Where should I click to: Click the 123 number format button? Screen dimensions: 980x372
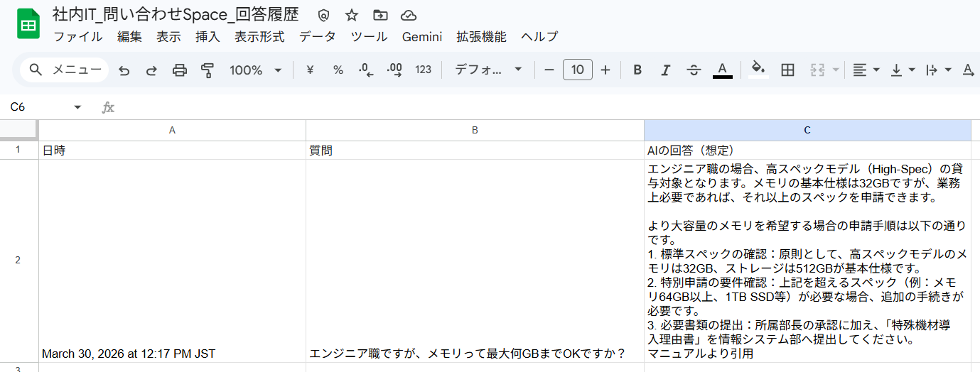424,70
